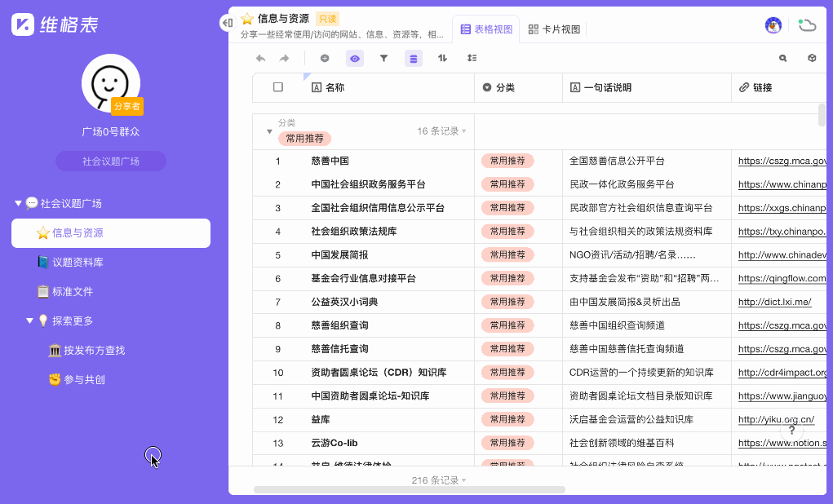Select 信息与资源 in the sidebar
Image resolution: width=833 pixels, height=504 pixels.
111,233
